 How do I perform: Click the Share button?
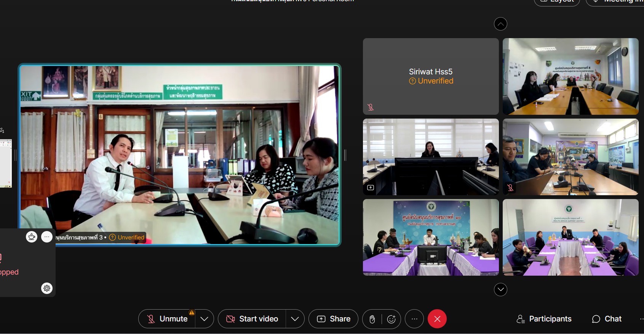pyautogui.click(x=334, y=319)
